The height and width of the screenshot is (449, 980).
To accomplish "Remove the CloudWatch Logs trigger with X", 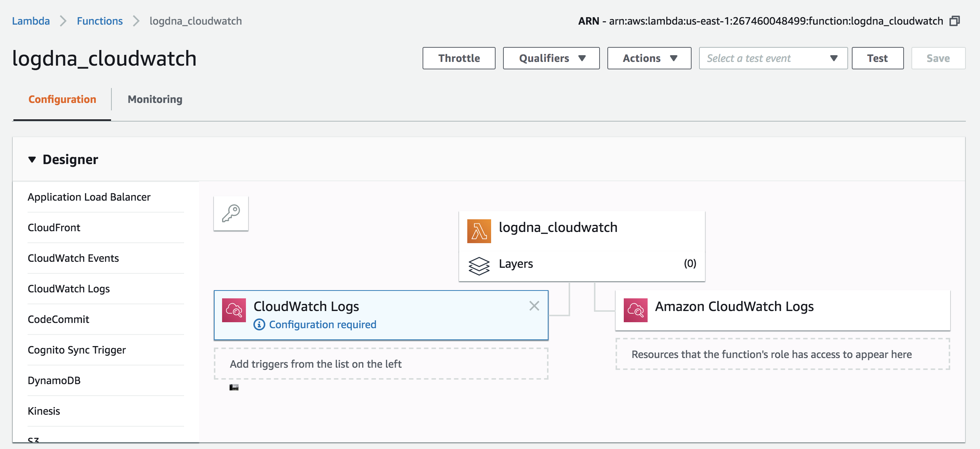I will [x=534, y=306].
